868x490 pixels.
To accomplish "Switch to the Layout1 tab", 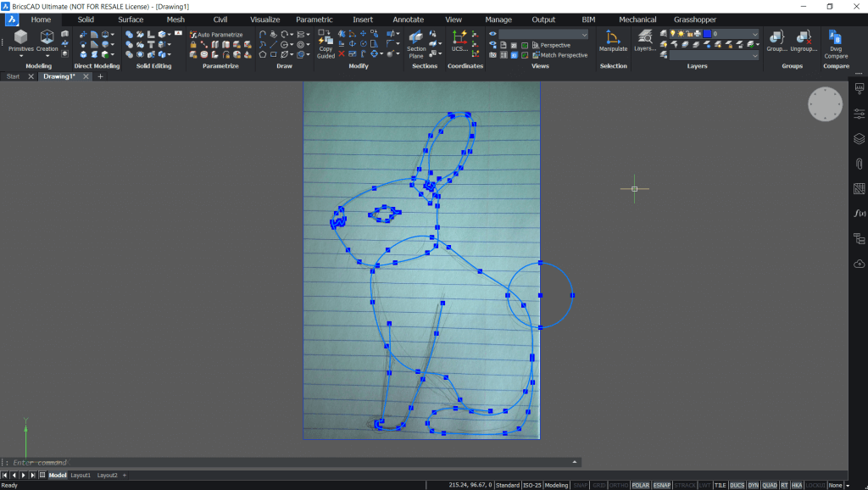I will pos(81,475).
